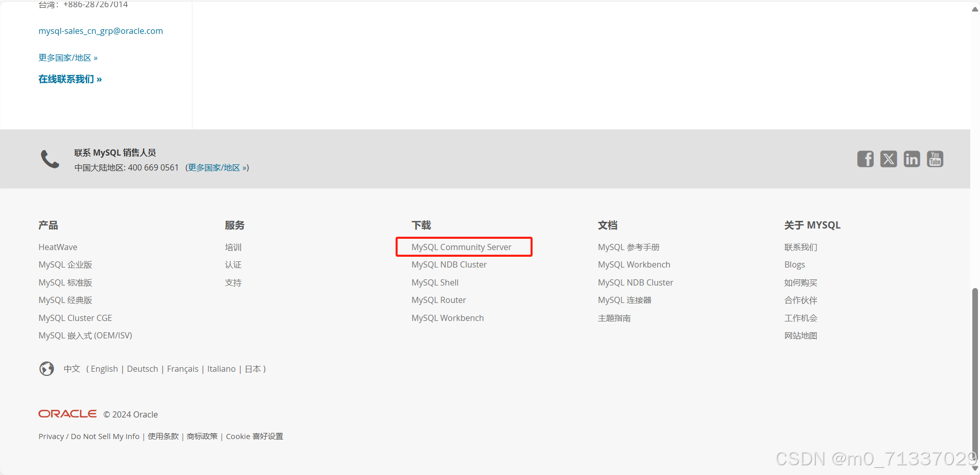Click the Oracle logo in footer

pos(68,414)
